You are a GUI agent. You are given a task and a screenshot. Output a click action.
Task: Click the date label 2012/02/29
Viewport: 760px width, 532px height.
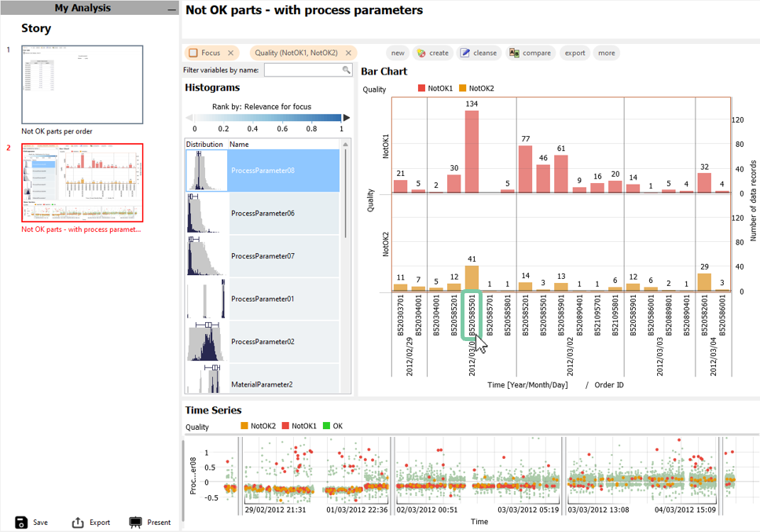tap(409, 357)
